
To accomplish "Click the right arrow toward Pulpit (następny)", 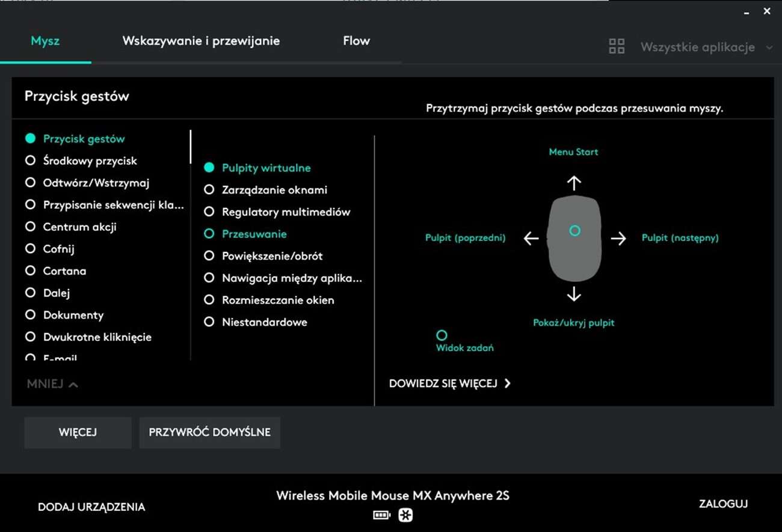I will (618, 238).
